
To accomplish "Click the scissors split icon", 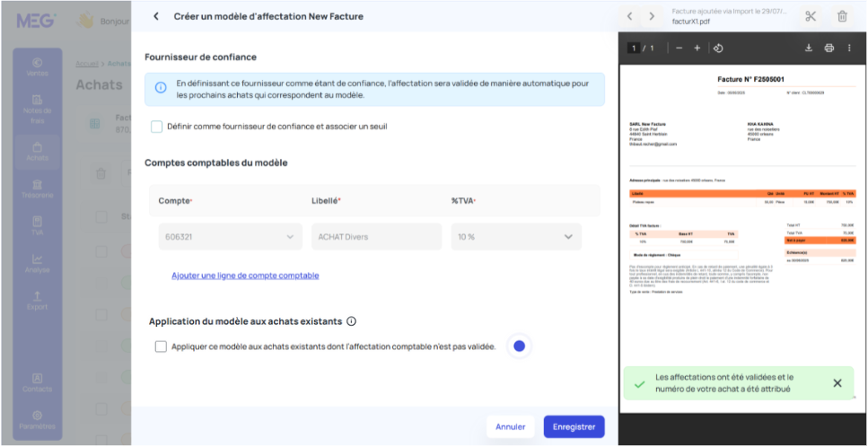I will pos(811,16).
